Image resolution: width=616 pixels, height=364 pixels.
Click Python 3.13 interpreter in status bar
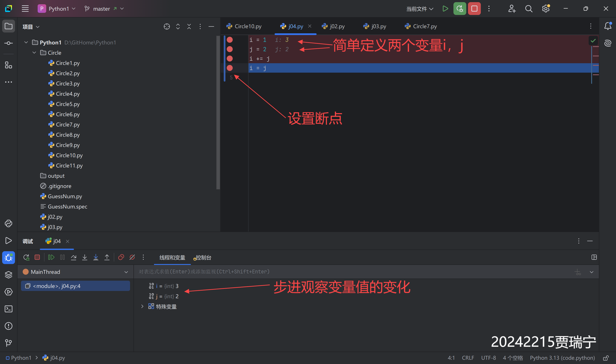562,358
